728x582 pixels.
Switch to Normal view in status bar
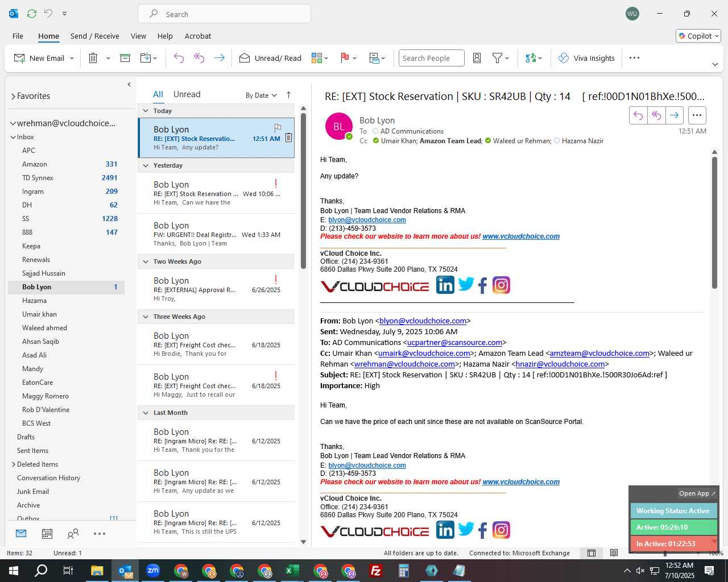pyautogui.click(x=591, y=553)
